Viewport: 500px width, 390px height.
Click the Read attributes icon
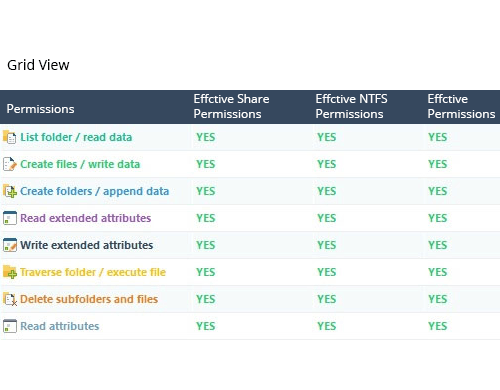10,326
